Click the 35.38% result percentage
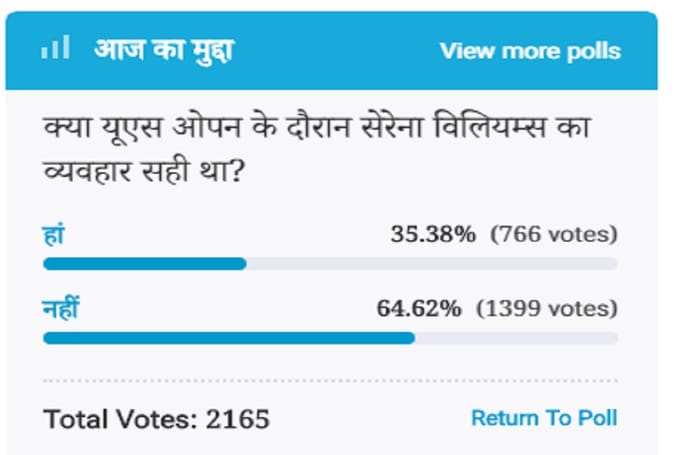 click(x=434, y=234)
